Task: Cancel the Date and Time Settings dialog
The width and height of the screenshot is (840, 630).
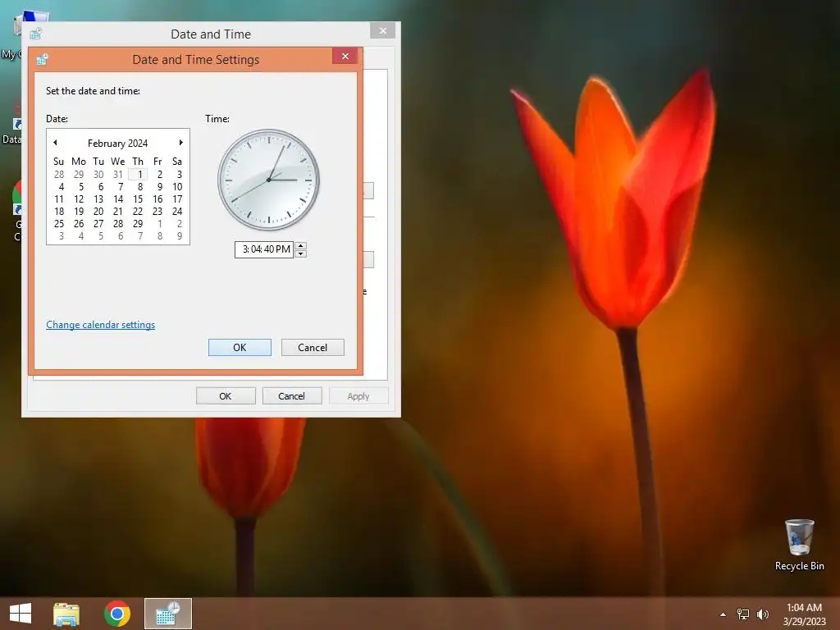Action: [313, 347]
